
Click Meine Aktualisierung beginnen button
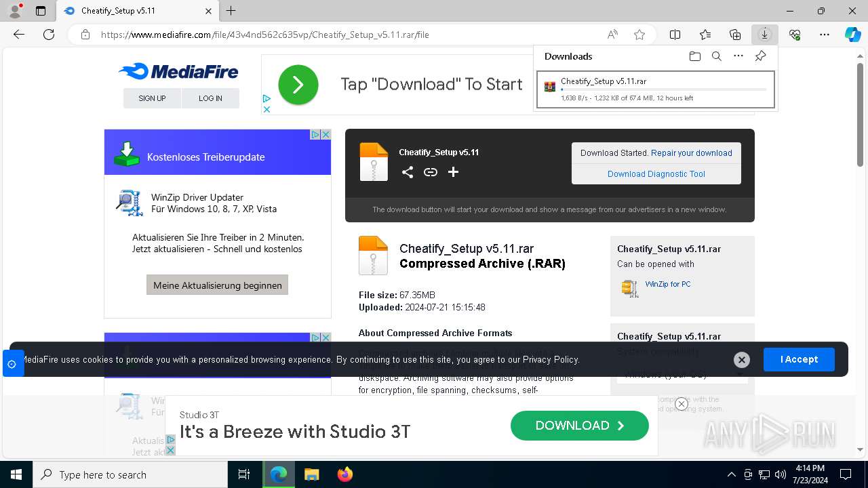218,285
